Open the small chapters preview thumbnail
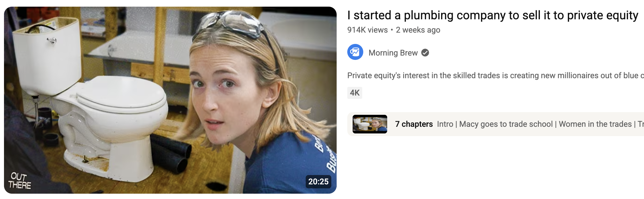644x199 pixels. (x=370, y=124)
